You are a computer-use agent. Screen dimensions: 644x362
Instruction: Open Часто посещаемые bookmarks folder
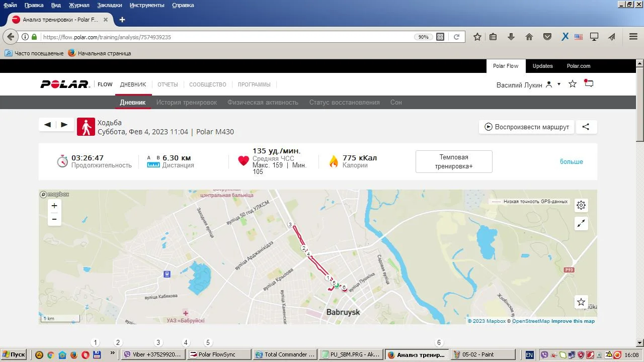coord(34,53)
